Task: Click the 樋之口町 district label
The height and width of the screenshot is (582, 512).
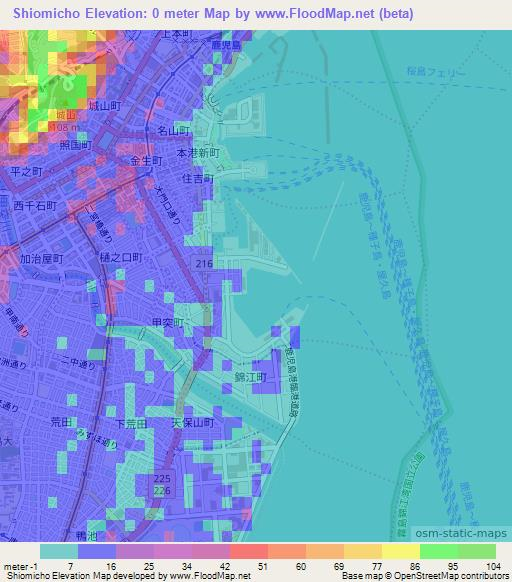Action: (121, 258)
